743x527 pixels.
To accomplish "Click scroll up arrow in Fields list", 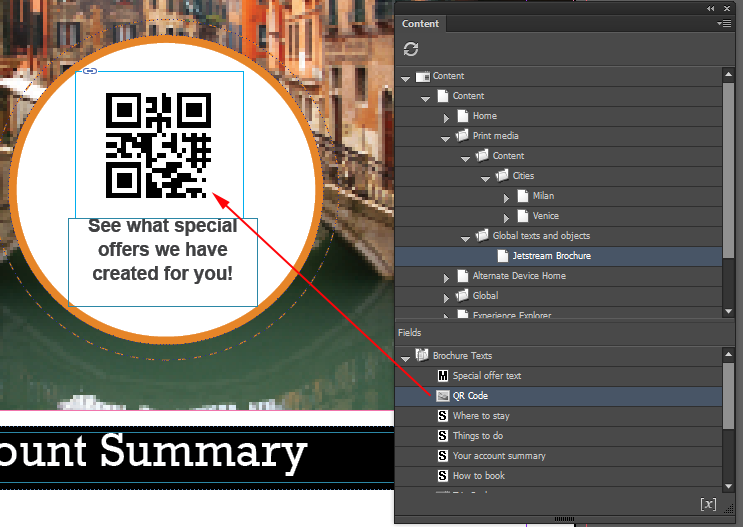I will click(728, 354).
